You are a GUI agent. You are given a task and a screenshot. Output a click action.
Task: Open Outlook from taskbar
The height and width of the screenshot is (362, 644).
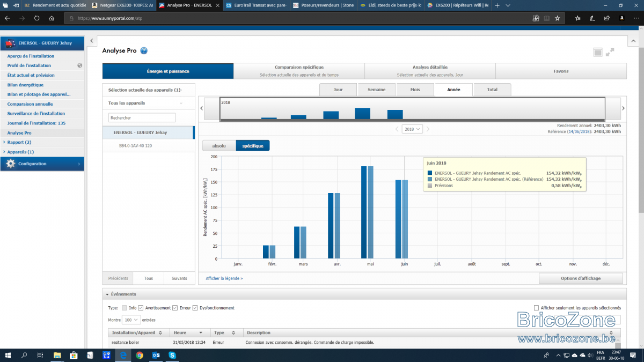pos(156,355)
